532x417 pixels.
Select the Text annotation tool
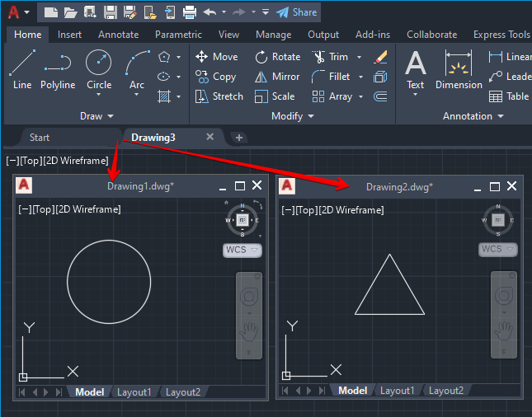tap(415, 69)
